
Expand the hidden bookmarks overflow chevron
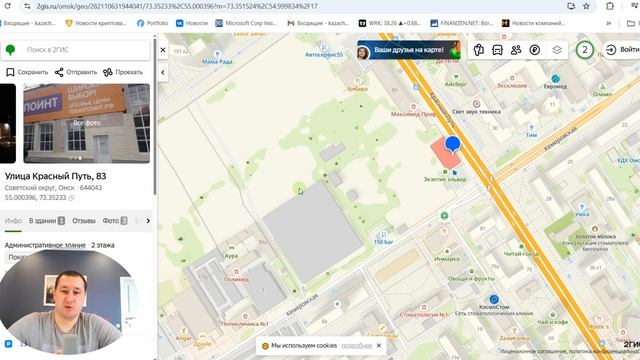click(609, 23)
